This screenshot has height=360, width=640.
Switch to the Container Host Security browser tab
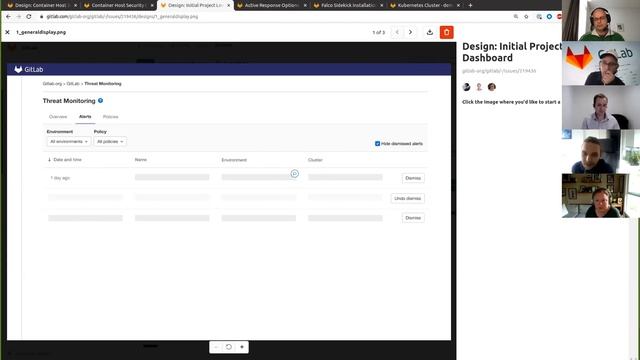118,5
